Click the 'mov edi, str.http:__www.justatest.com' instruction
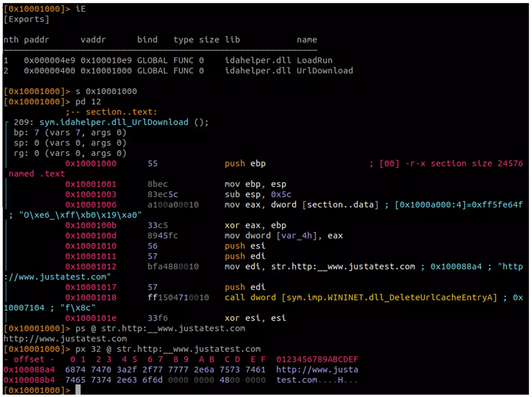 (320, 267)
